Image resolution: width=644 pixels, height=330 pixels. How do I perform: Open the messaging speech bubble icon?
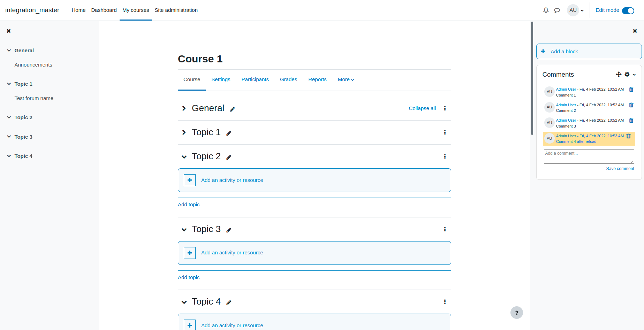click(x=557, y=10)
